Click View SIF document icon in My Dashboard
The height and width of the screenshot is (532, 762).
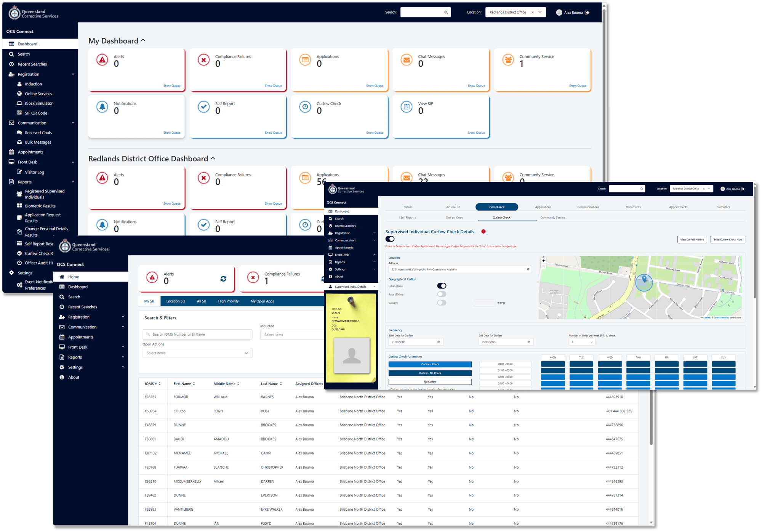click(407, 107)
